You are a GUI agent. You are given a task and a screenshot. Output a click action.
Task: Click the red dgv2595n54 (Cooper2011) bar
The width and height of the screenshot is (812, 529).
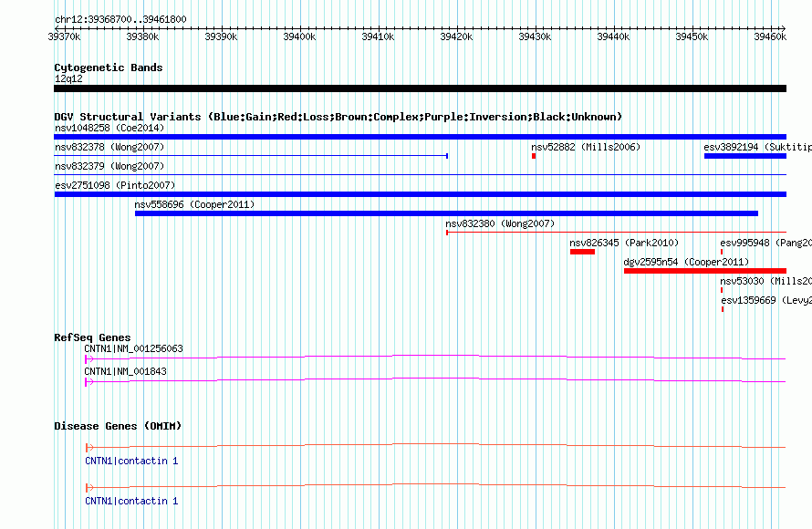(x=704, y=271)
